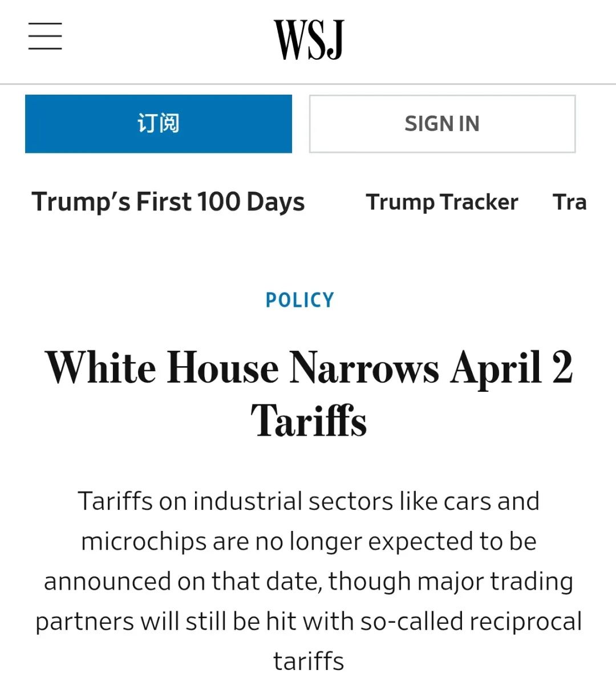The width and height of the screenshot is (616, 690).
Task: Open Trump's First 100 Days section
Action: click(x=168, y=202)
